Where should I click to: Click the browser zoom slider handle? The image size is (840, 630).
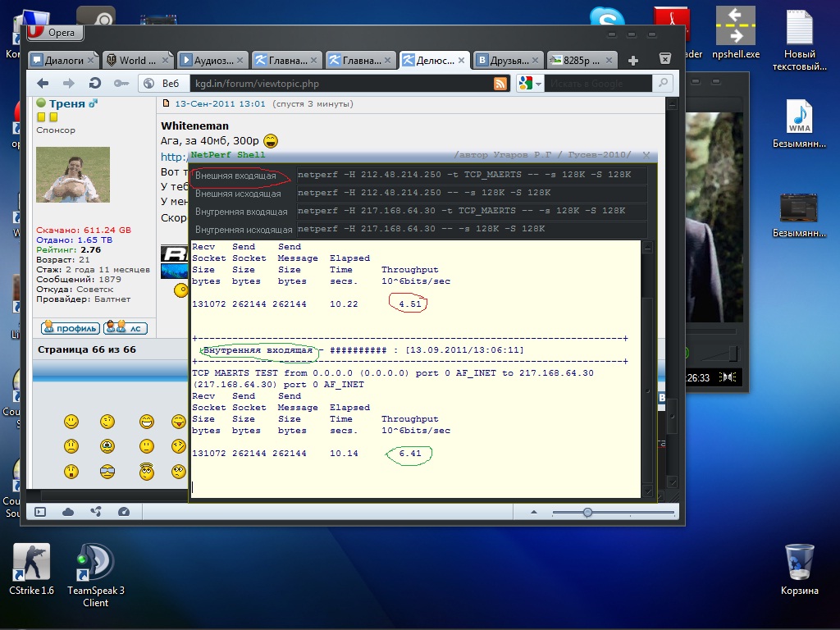(x=587, y=512)
